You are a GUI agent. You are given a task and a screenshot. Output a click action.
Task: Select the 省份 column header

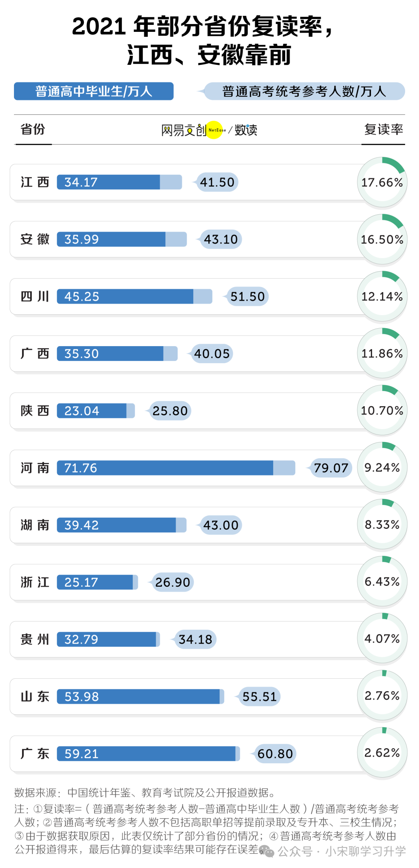coord(33,129)
